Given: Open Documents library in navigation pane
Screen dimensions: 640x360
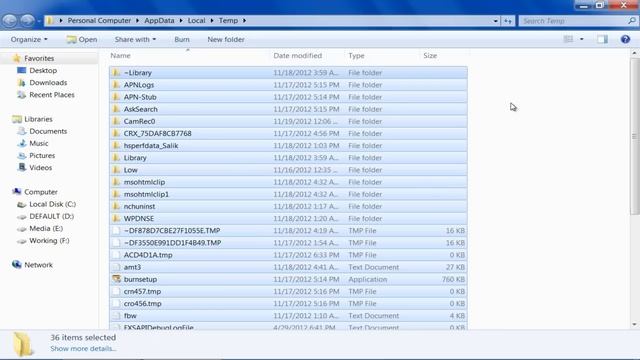Looking at the screenshot, I should click(x=48, y=131).
